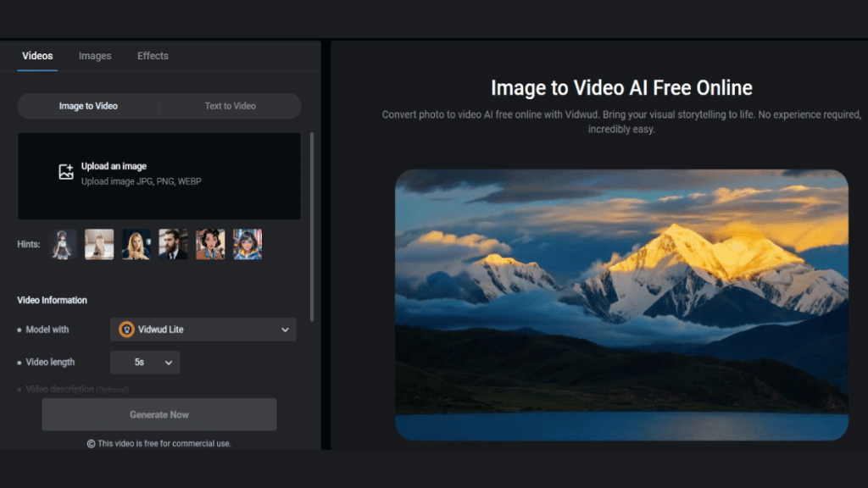Click the copyright icon near commercial use
This screenshot has width=868, height=488.
pyautogui.click(x=91, y=444)
